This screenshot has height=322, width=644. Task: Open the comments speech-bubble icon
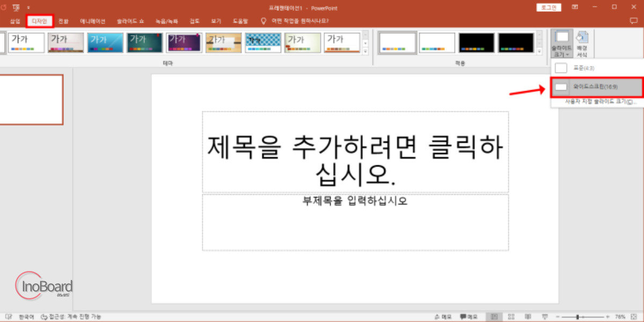[633, 21]
